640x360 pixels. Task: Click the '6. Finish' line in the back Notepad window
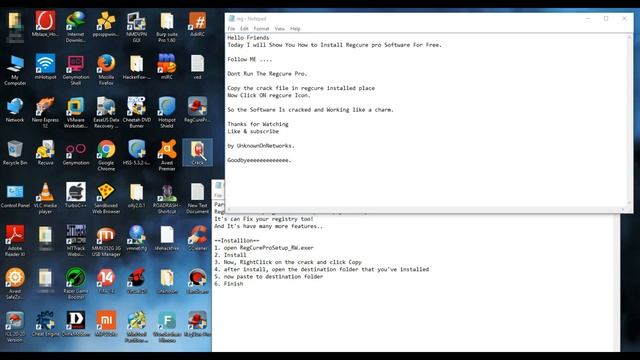click(x=229, y=284)
